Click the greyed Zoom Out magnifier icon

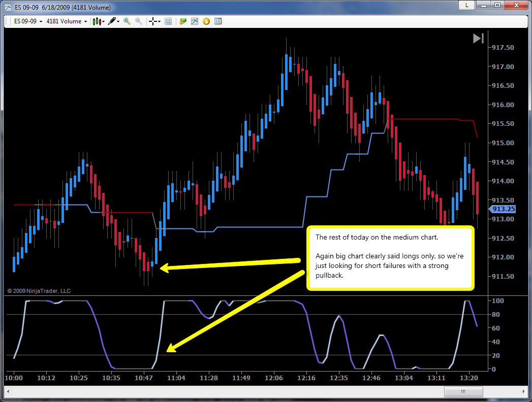(x=138, y=21)
